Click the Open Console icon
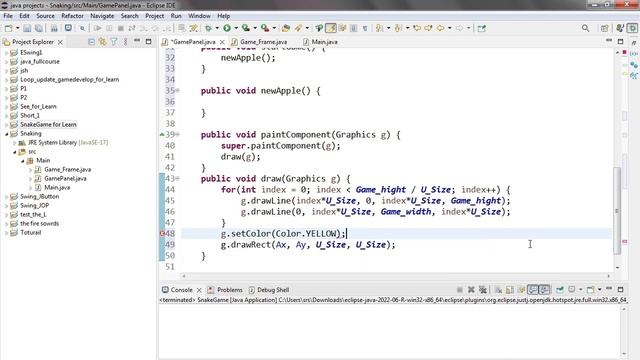This screenshot has width=640, height=360. [591, 289]
